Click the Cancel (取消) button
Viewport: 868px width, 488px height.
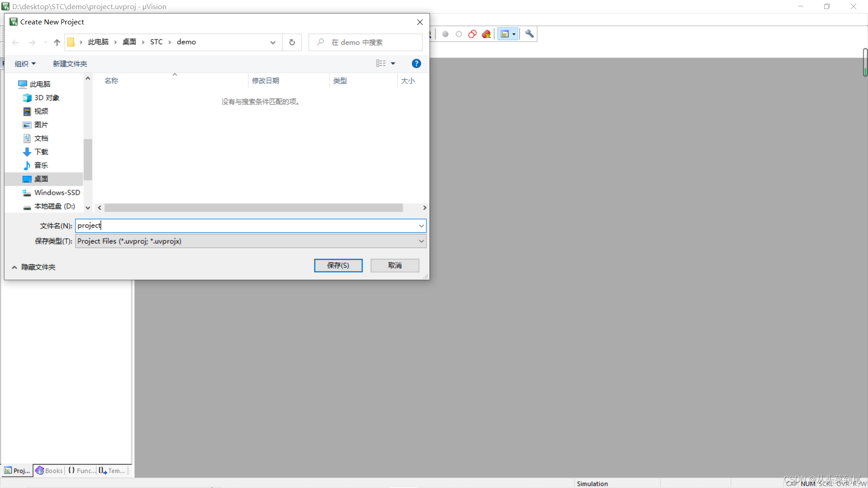[x=395, y=265]
